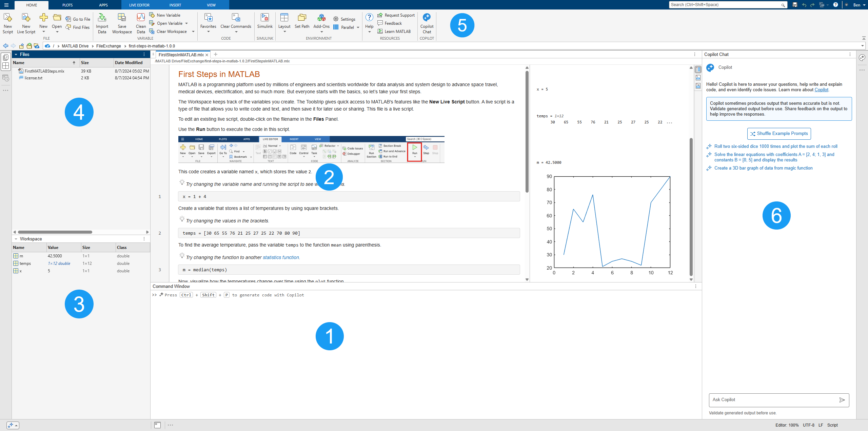The image size is (868, 431).
Task: Open MATLAB Settings
Action: (x=344, y=19)
